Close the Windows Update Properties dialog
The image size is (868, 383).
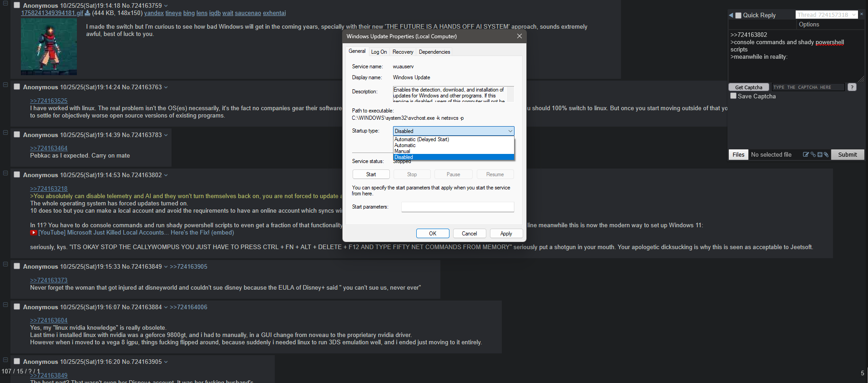pyautogui.click(x=520, y=36)
